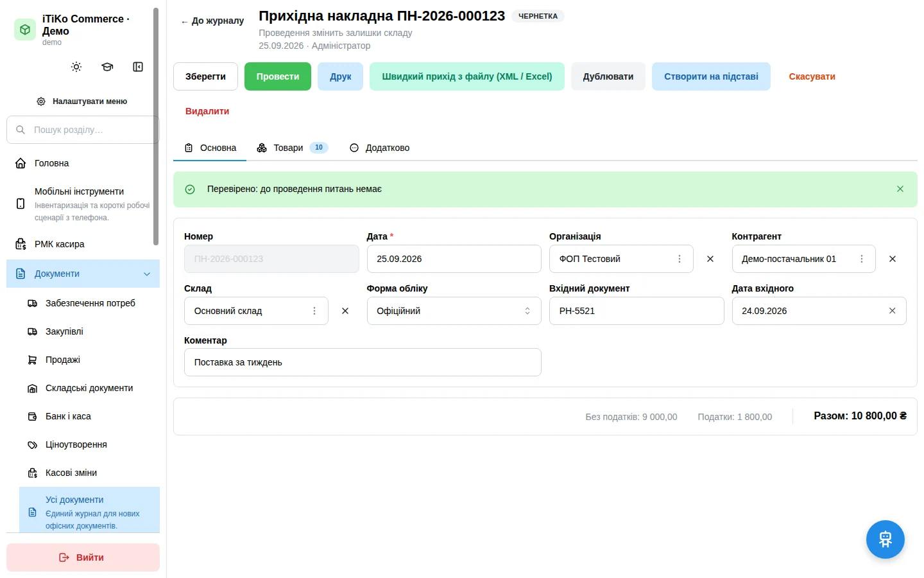
Task: Click the Податки: 1 800,00 value
Action: click(x=735, y=417)
